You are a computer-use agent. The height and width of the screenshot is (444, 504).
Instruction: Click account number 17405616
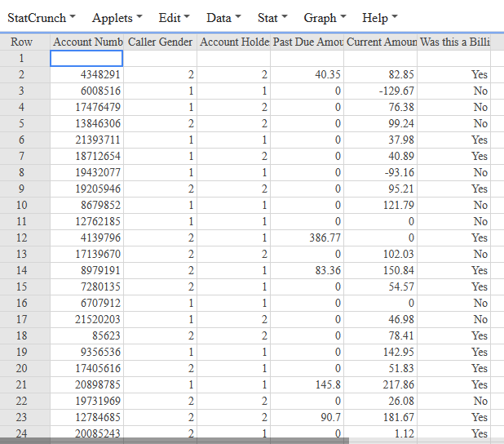(86, 368)
